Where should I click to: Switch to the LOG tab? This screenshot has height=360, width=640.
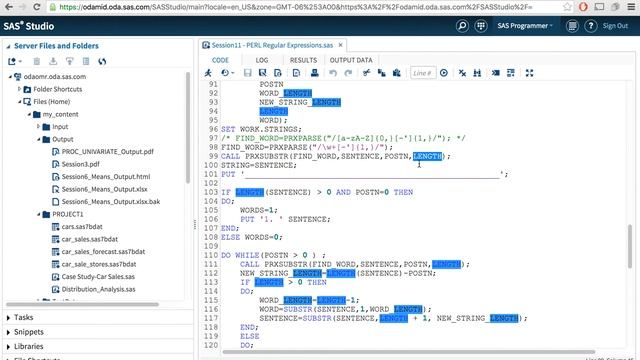pyautogui.click(x=262, y=60)
